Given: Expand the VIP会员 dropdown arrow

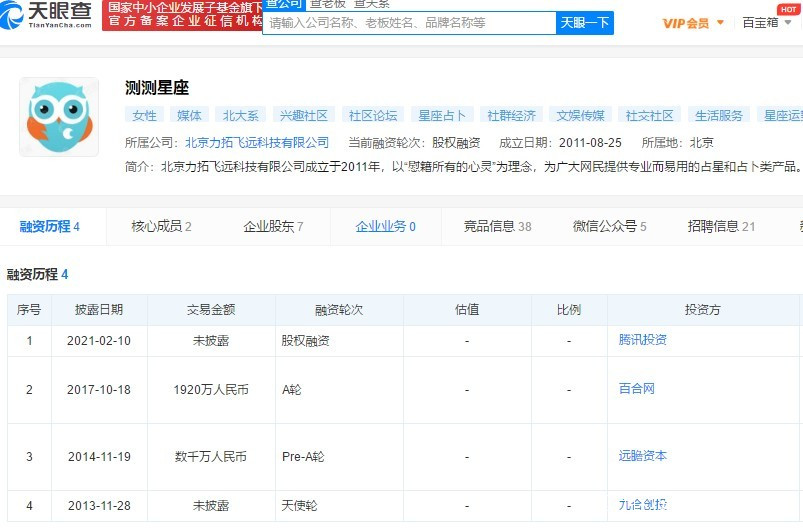Looking at the screenshot, I should click(721, 23).
